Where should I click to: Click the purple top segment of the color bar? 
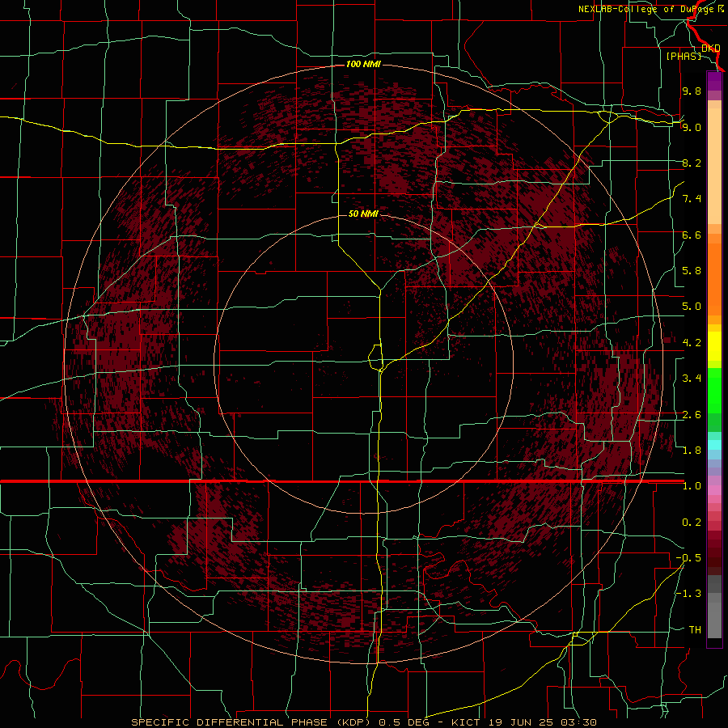(x=714, y=81)
